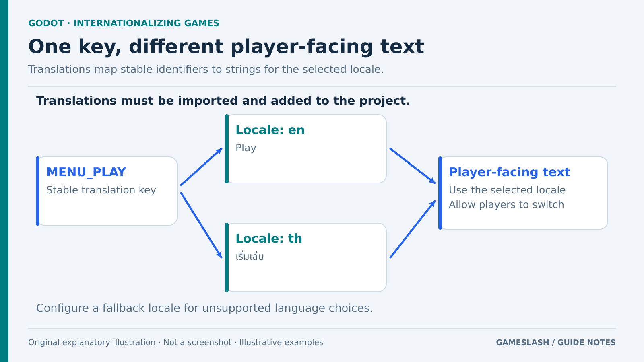Select the MENU_PLAY key card title
This screenshot has width=644, height=362.
pos(86,172)
